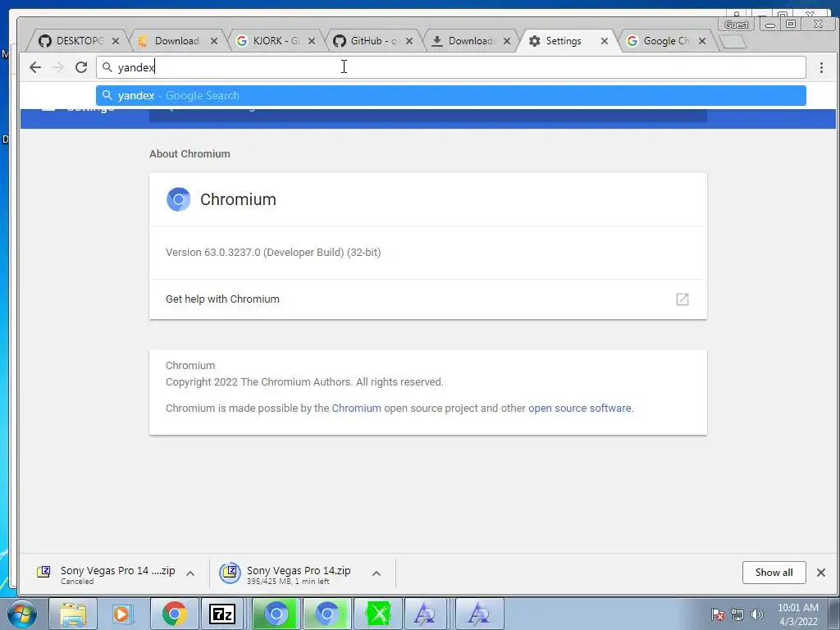Click the external link icon for help
Viewport: 840px width, 630px height.
(682, 299)
